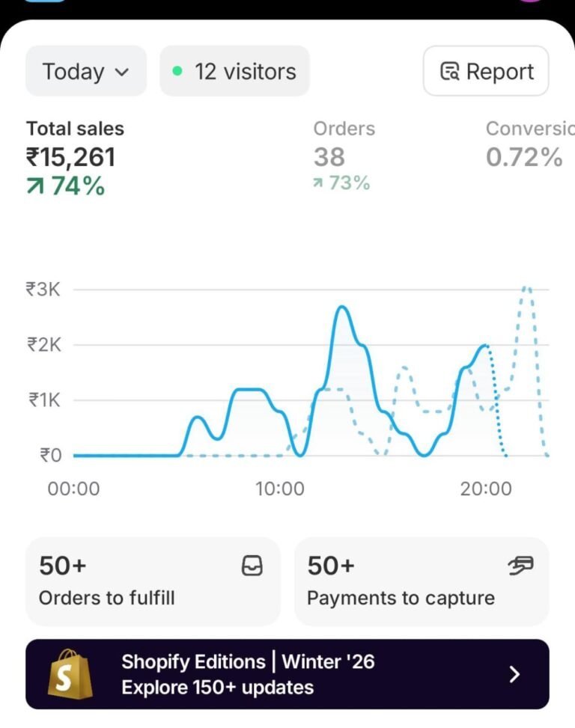Click the green sales increase arrow
This screenshot has height=728, width=575.
[x=35, y=186]
